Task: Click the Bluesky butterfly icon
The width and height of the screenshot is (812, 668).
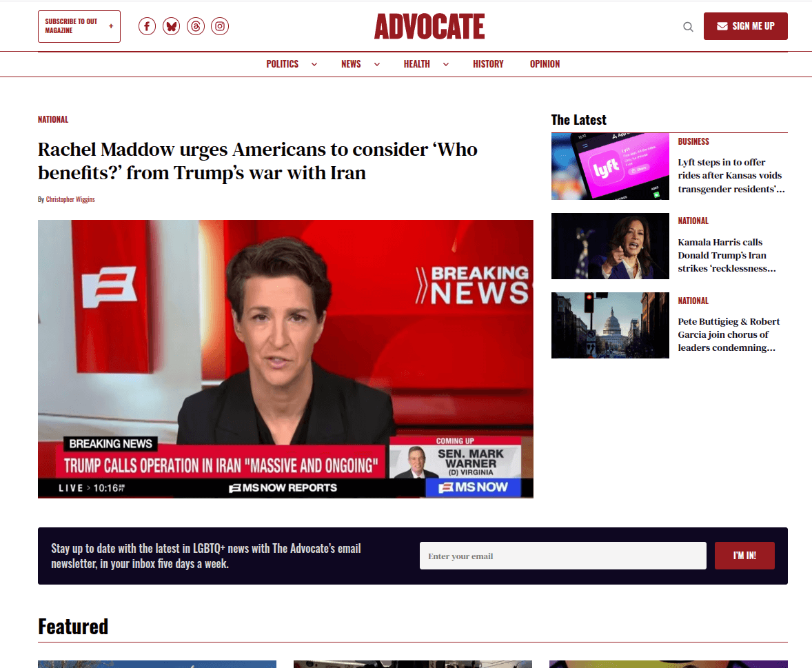Action: tap(171, 26)
